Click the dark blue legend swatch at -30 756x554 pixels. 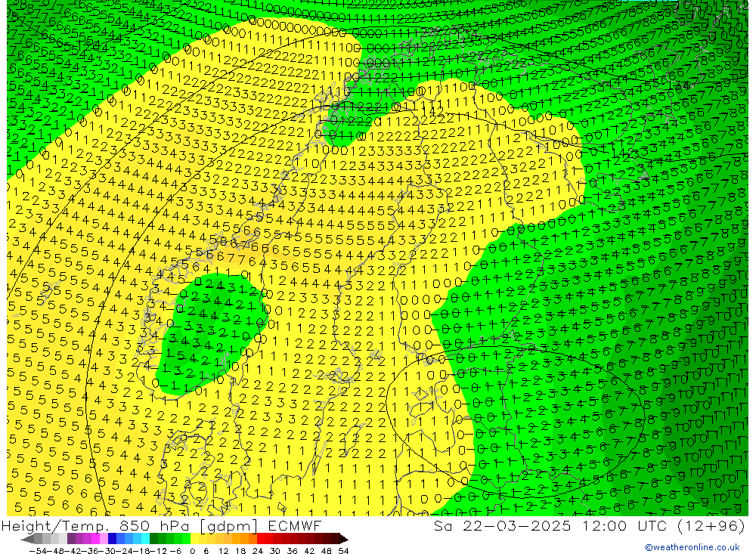pyautogui.click(x=112, y=539)
